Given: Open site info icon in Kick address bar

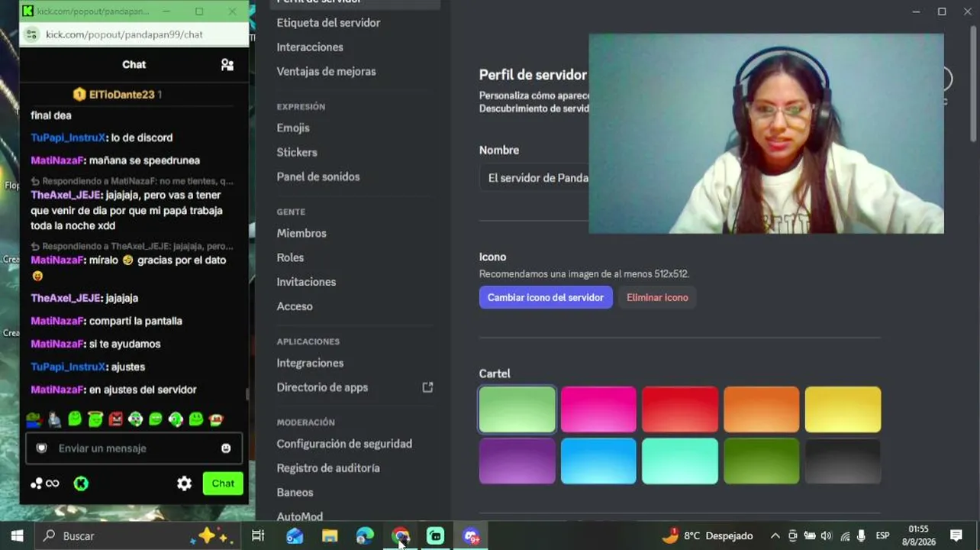Looking at the screenshot, I should coord(31,34).
